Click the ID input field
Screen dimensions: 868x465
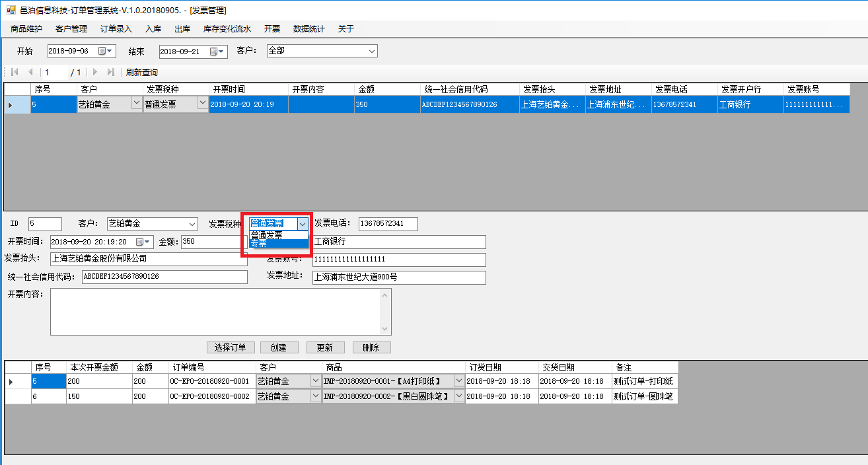click(x=45, y=224)
